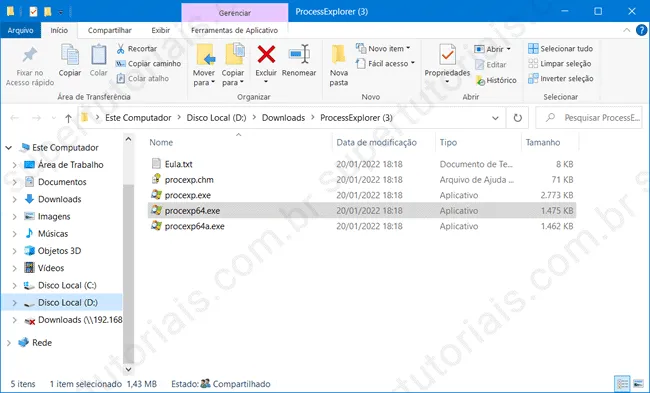Collapse the ribbon with the chevron
The height and width of the screenshot is (393, 650).
click(627, 30)
